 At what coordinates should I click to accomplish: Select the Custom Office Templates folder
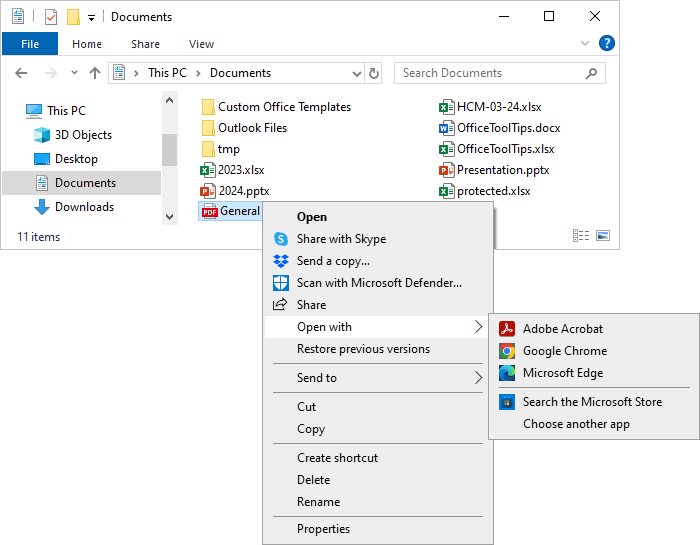point(276,107)
